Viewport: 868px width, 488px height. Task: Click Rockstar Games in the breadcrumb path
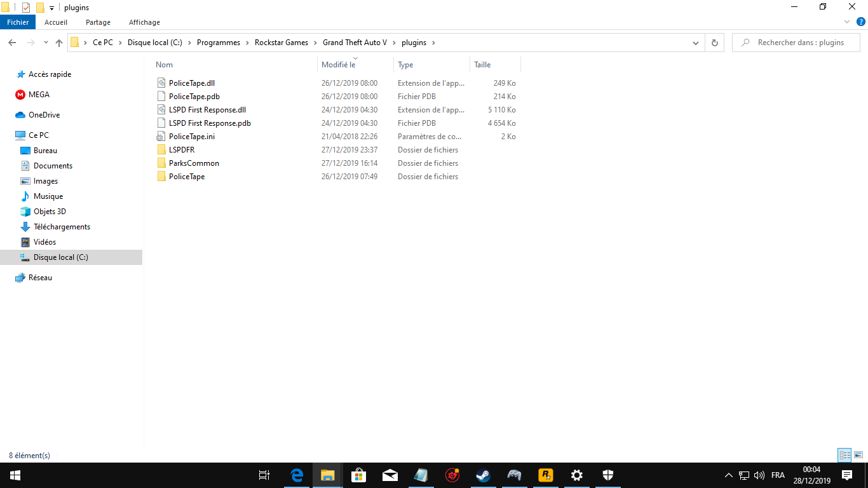click(281, 43)
